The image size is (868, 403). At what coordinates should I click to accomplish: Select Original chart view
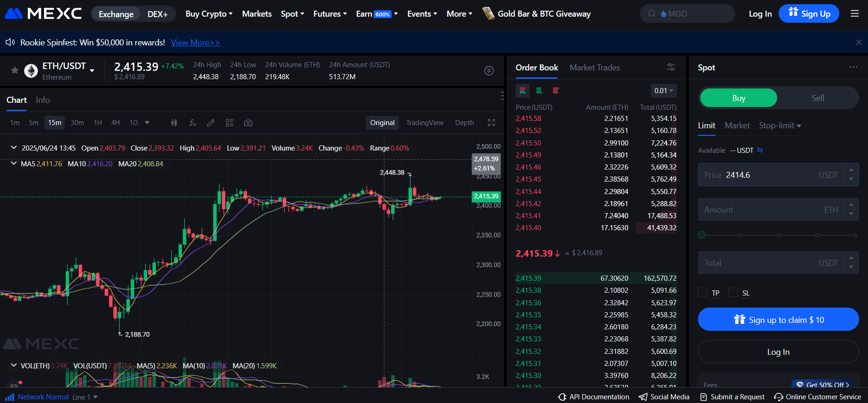382,123
